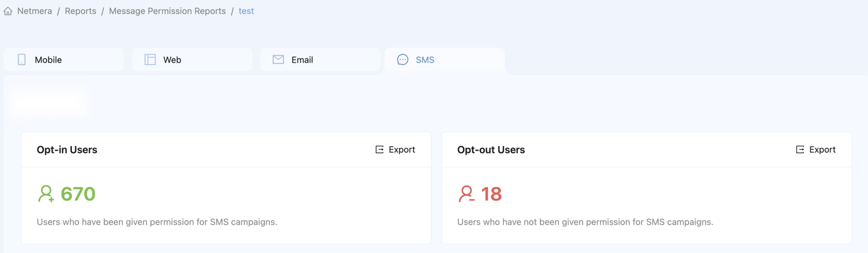
Task: Export the Opt-out Users list
Action: (822, 149)
